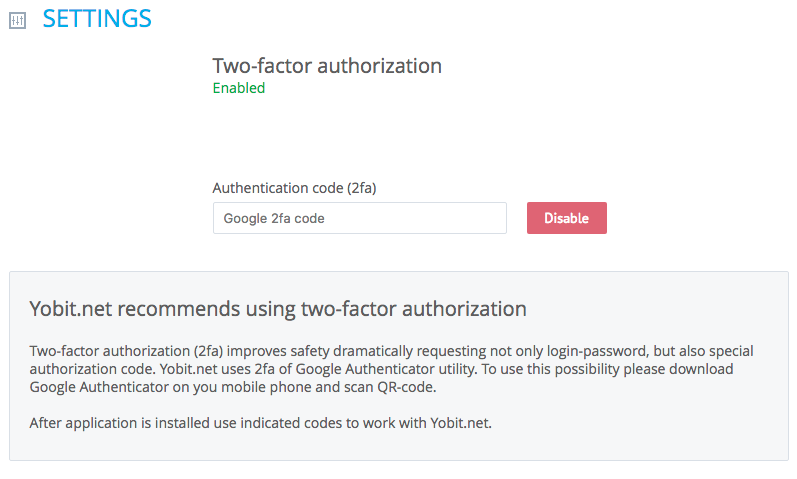This screenshot has height=479, width=797.
Task: Focus the Google 2fa code field
Action: pyautogui.click(x=360, y=218)
